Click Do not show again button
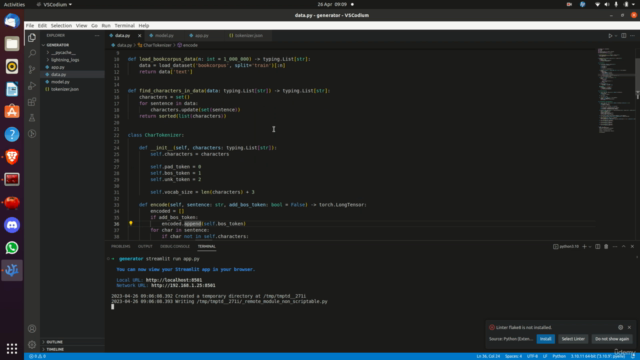The image size is (640, 360). (x=612, y=339)
